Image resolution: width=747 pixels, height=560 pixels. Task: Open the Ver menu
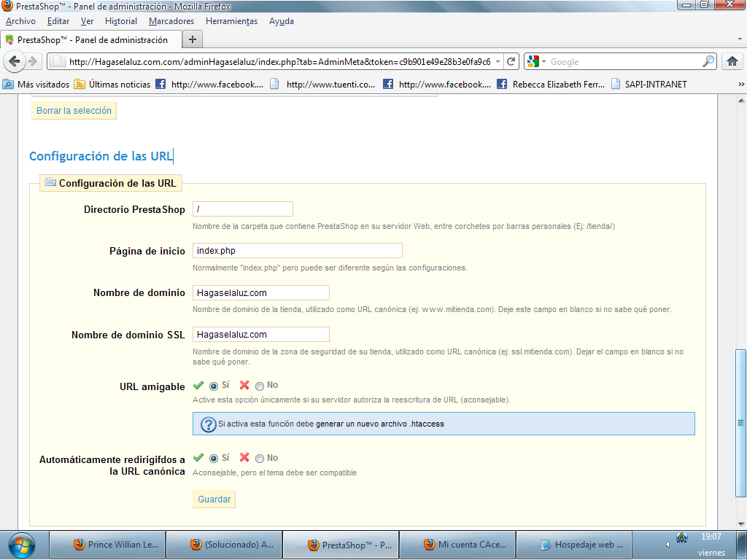[x=88, y=21]
